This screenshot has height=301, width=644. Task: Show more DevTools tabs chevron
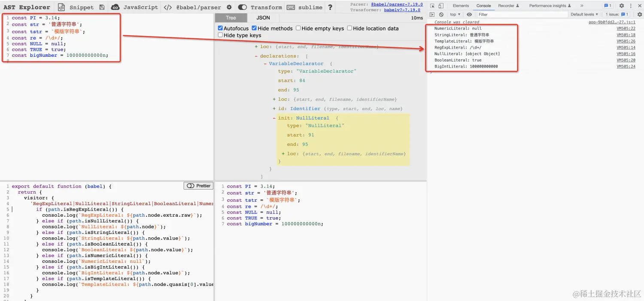point(582,6)
